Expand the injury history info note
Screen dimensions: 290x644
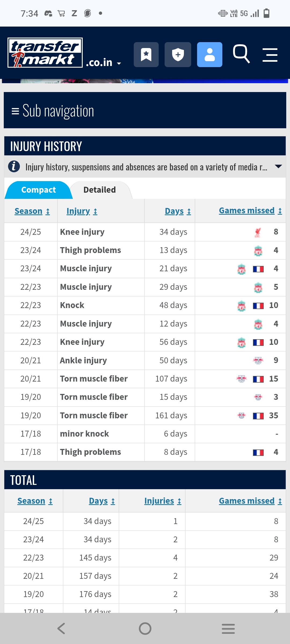tap(278, 167)
